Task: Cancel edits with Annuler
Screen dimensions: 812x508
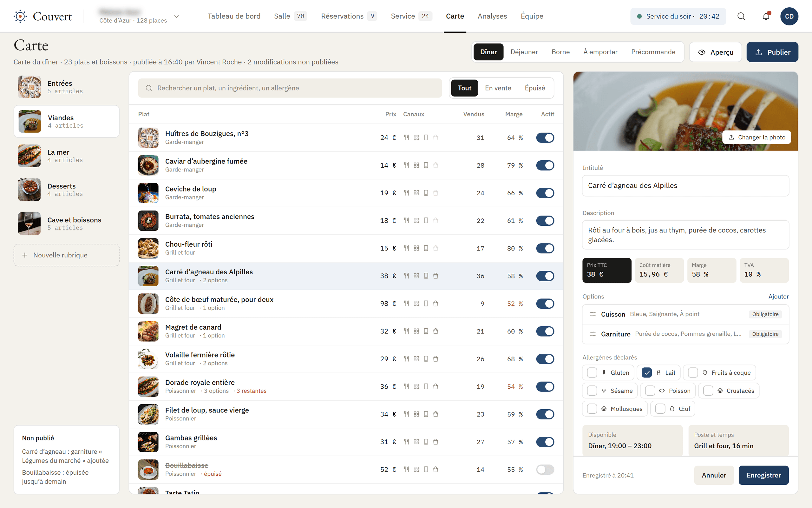Action: tap(714, 475)
